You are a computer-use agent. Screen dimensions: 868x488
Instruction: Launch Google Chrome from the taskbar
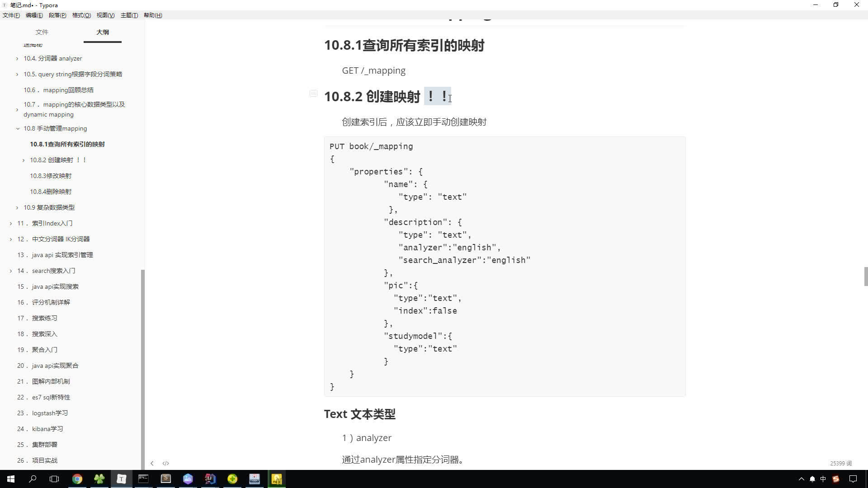tap(78, 479)
